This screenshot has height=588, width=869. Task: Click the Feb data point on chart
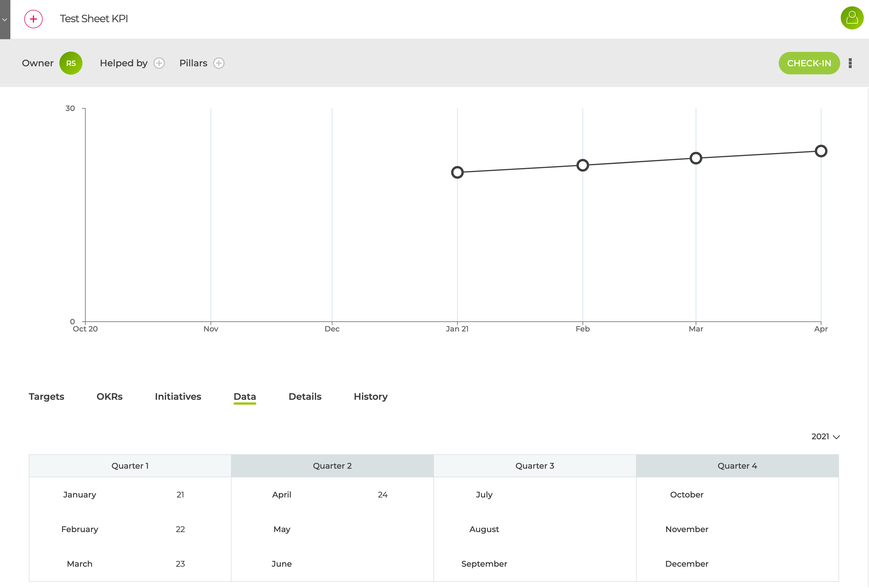coord(583,165)
